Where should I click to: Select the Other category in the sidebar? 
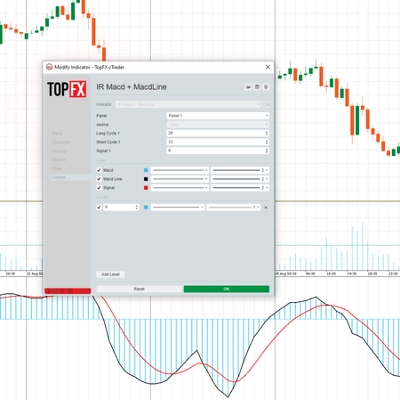coord(57,169)
